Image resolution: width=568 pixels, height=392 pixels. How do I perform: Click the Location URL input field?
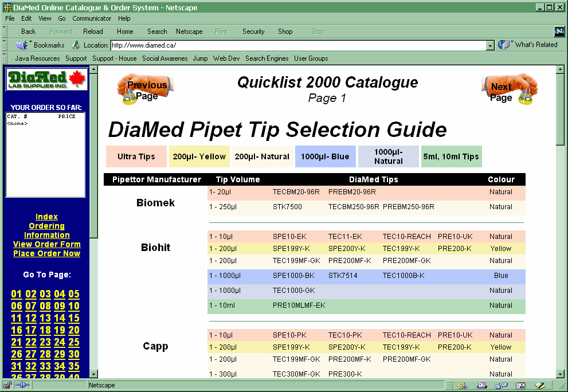tap(298, 45)
